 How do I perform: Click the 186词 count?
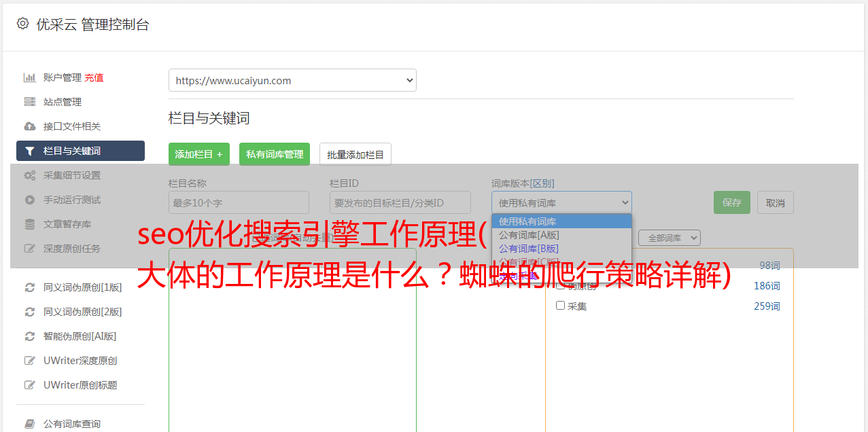pos(767,286)
